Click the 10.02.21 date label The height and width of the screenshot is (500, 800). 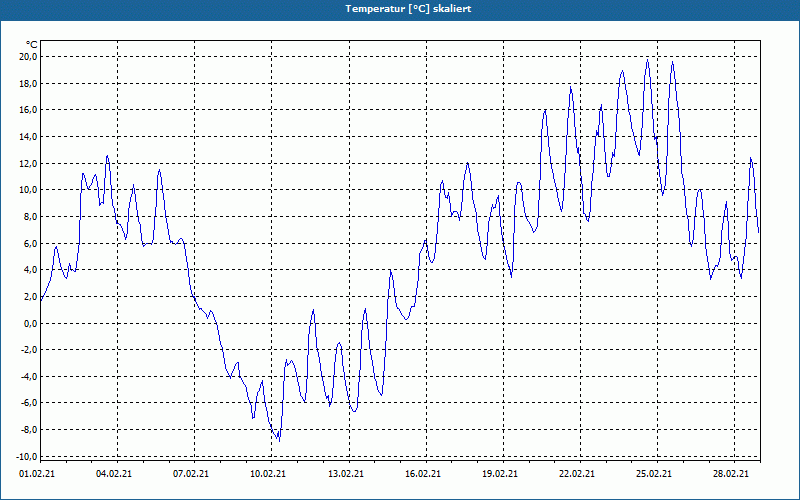pyautogui.click(x=268, y=473)
